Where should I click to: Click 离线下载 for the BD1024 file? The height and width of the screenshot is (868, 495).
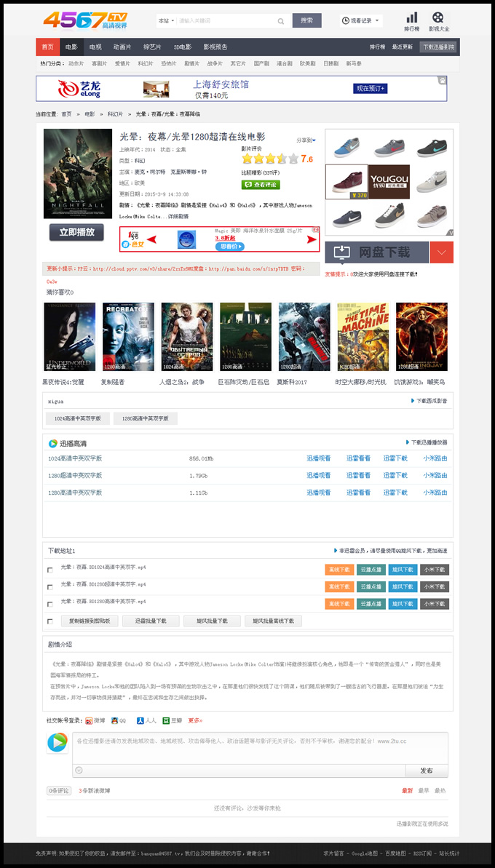(339, 570)
